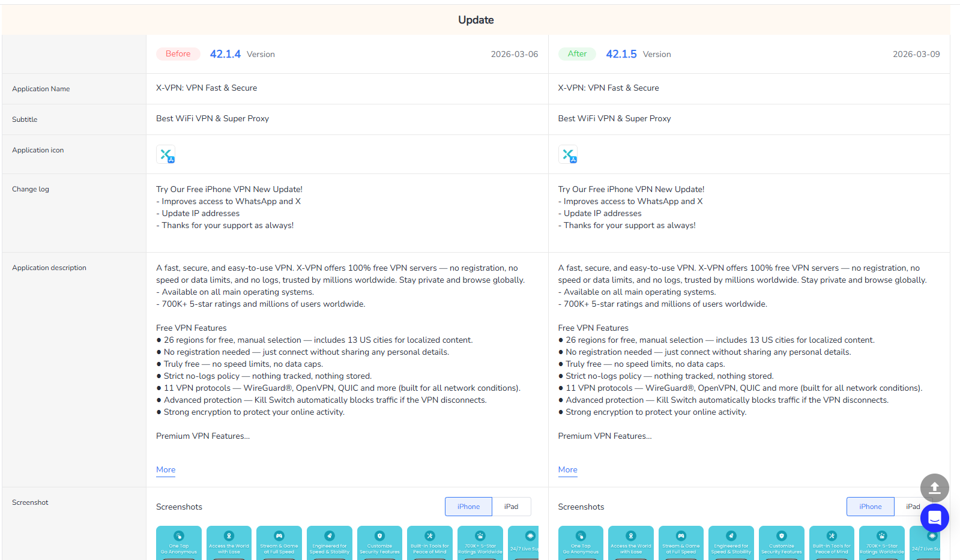
Task: Open '700K+ 5-Star Ratings' screenshot in Before column
Action: click(x=480, y=543)
